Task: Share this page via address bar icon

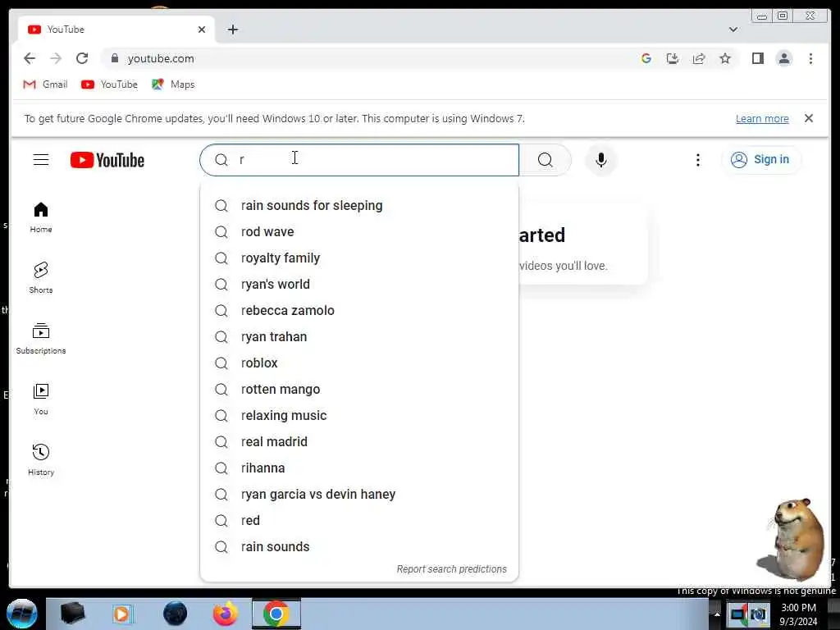Action: 699,58
